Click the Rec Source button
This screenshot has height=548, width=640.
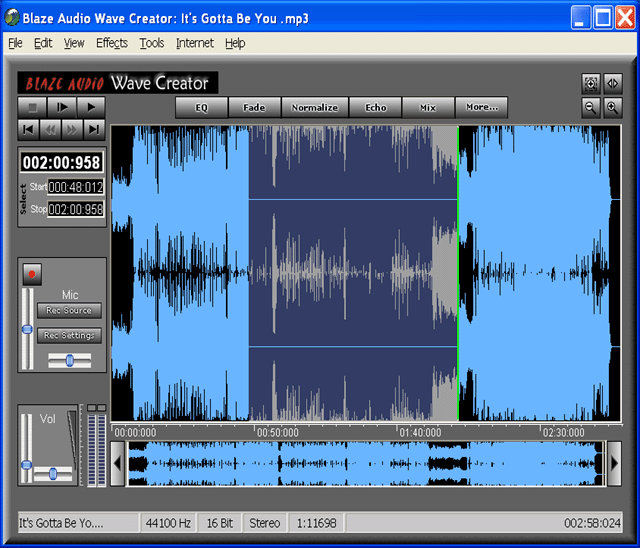[x=69, y=311]
